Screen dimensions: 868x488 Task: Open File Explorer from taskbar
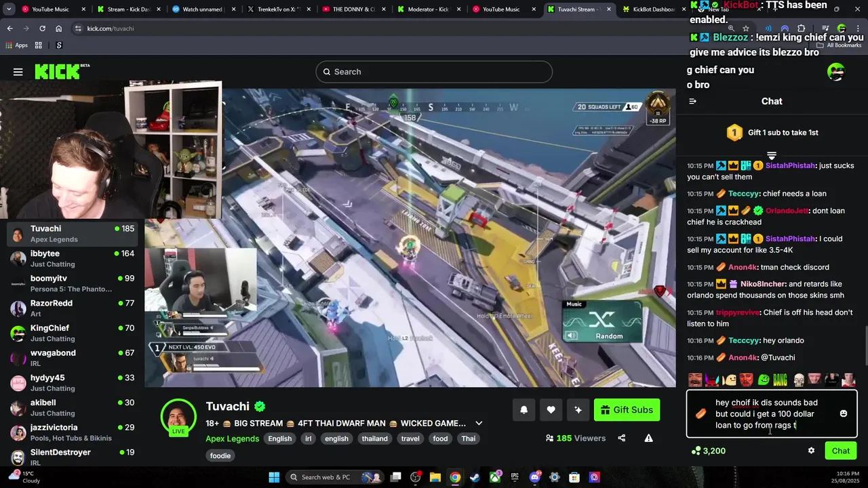(x=435, y=477)
